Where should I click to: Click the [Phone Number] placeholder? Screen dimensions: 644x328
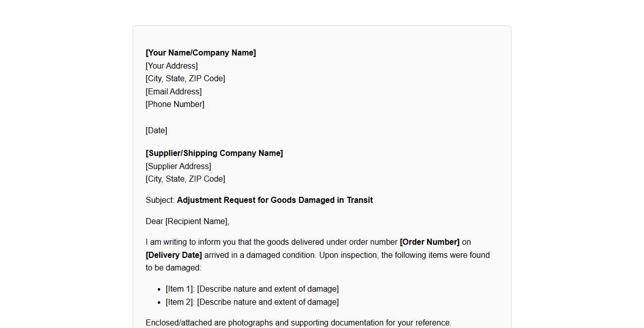tap(175, 104)
